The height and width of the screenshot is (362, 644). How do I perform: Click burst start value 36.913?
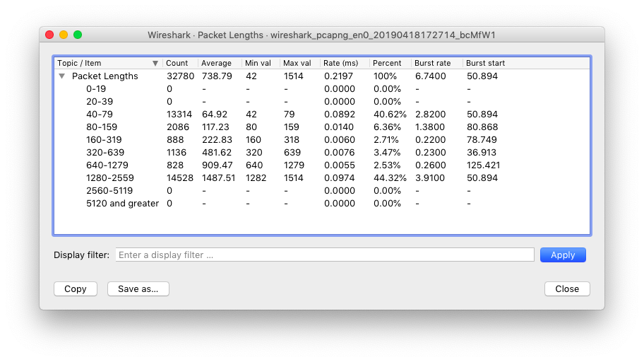[x=482, y=153]
